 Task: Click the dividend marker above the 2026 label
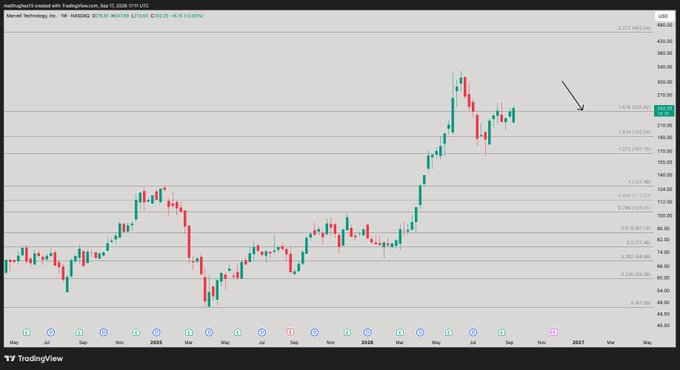tap(367, 332)
